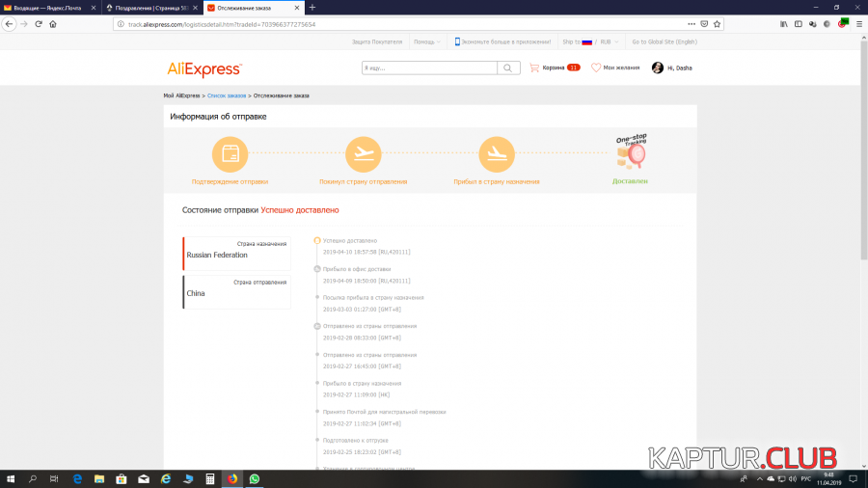Switch to Поздравления browser tab

coord(150,8)
